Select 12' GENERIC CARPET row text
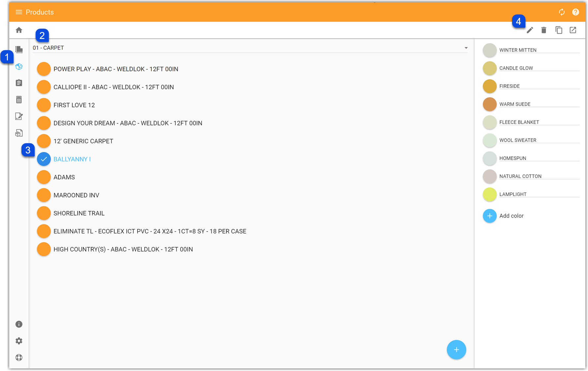588x371 pixels. coord(83,141)
